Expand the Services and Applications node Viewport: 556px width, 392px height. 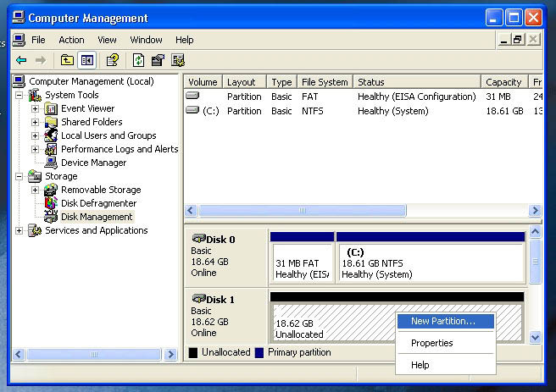point(19,231)
